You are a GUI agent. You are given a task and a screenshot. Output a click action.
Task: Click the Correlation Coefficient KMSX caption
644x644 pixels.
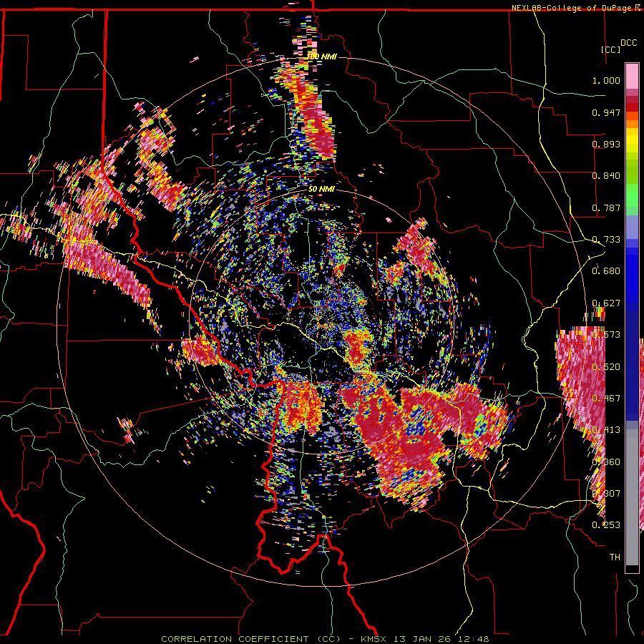click(325, 639)
